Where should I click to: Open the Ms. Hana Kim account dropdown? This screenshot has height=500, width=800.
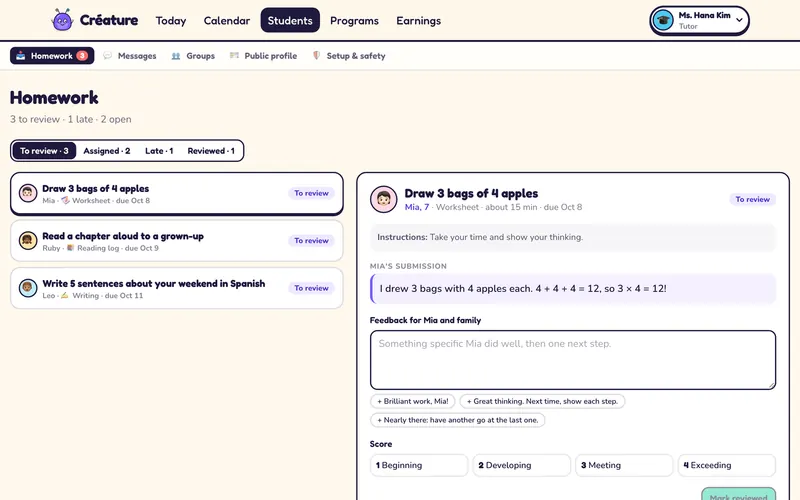coord(699,20)
